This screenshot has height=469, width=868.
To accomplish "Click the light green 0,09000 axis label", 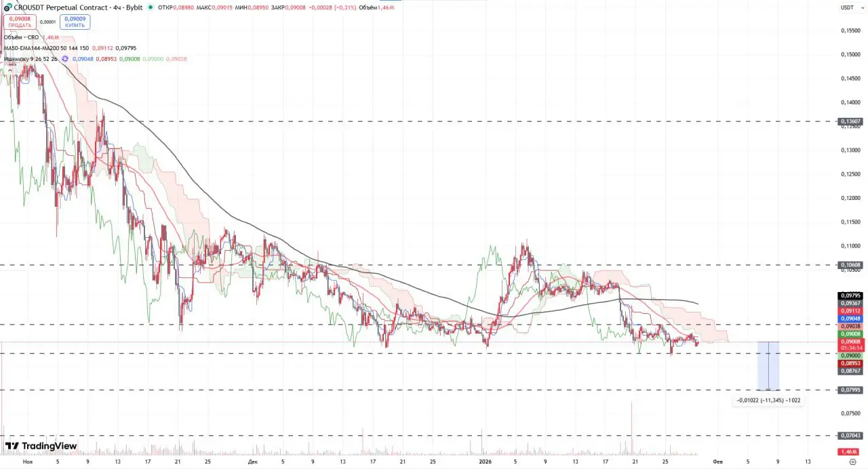I will point(850,356).
